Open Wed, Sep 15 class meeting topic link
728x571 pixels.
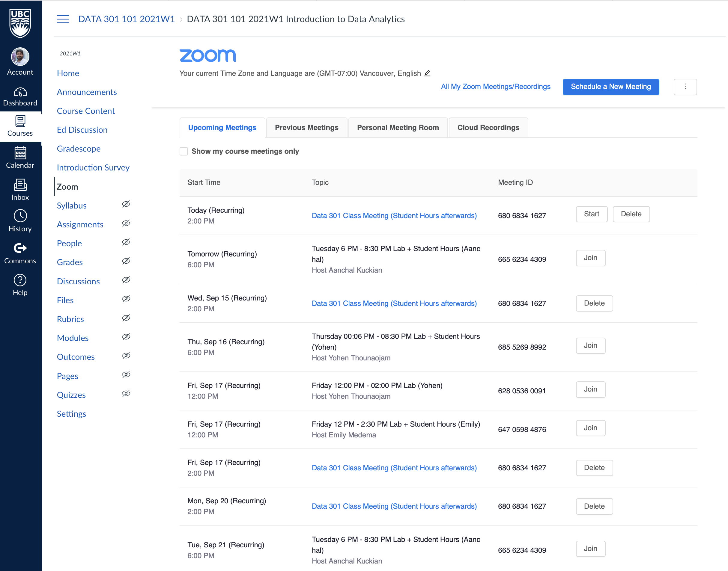[x=394, y=303]
